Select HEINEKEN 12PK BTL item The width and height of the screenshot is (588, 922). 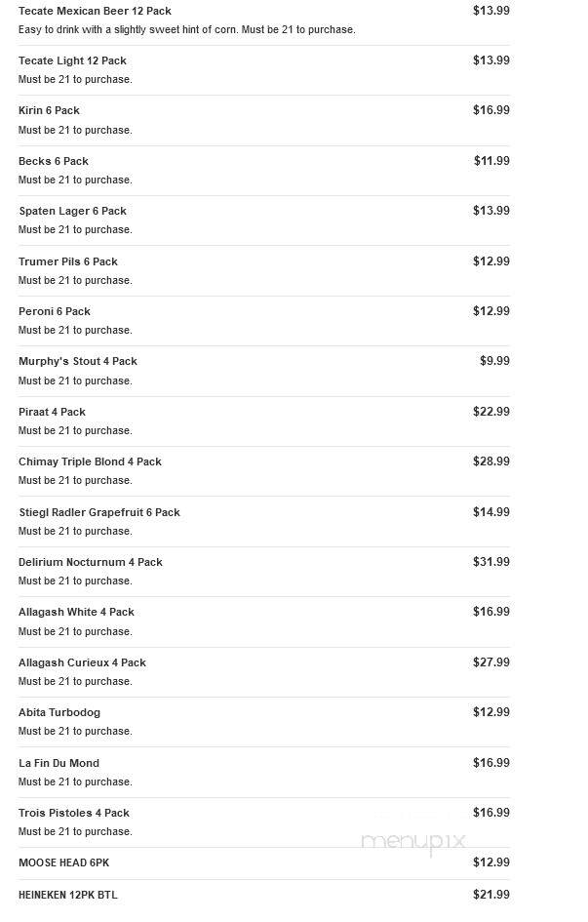click(263, 896)
